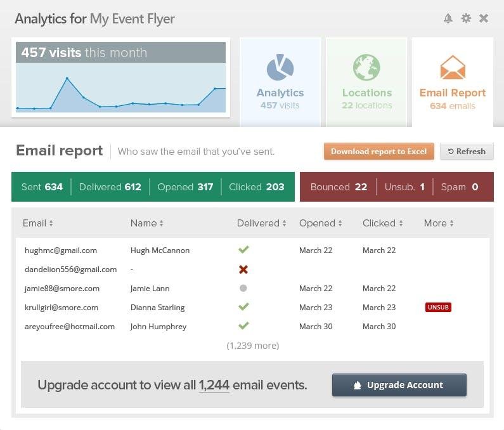Viewport: 504px width, 430px height.
Task: Open settings gear icon
Action: coord(466,18)
